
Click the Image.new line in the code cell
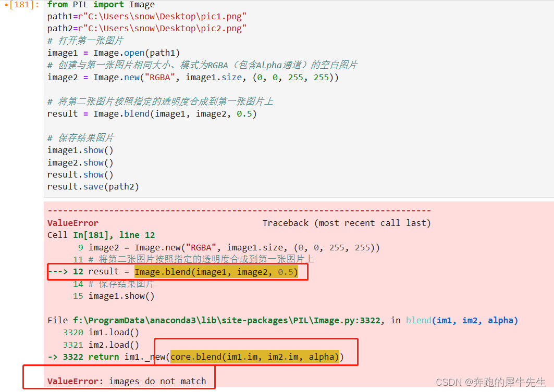[x=193, y=77]
